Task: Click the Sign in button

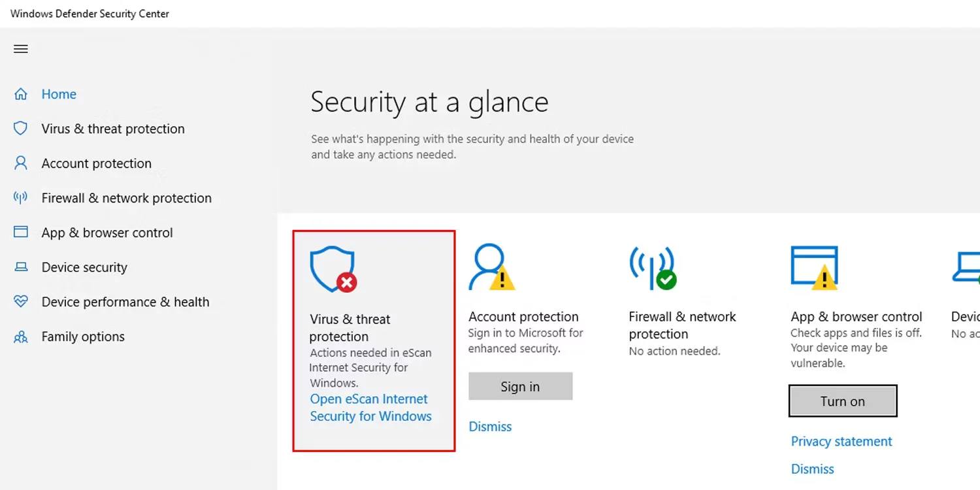Action: pos(520,387)
